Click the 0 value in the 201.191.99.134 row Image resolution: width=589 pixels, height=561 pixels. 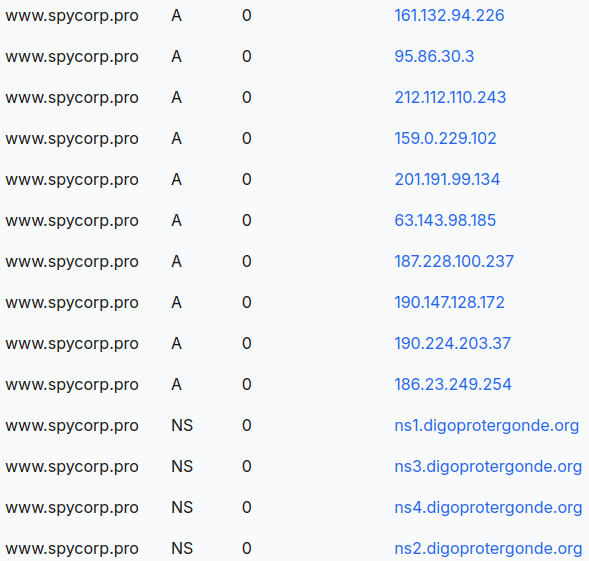[247, 179]
